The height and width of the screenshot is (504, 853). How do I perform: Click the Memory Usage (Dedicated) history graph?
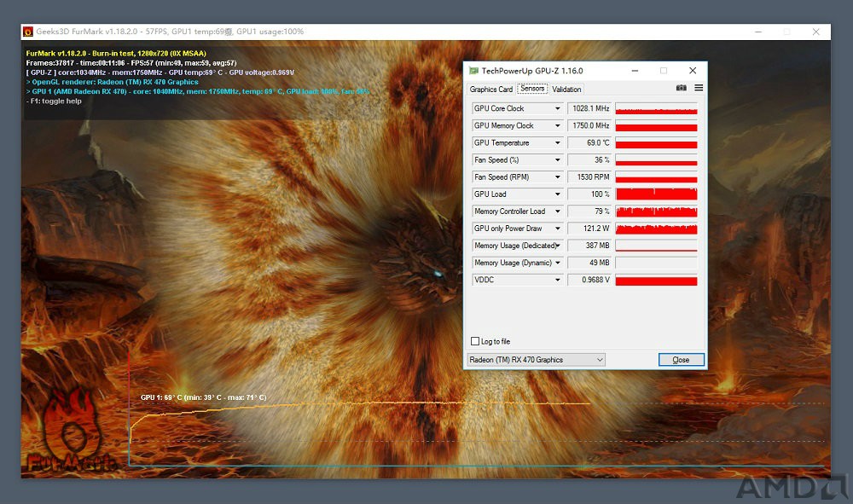656,246
